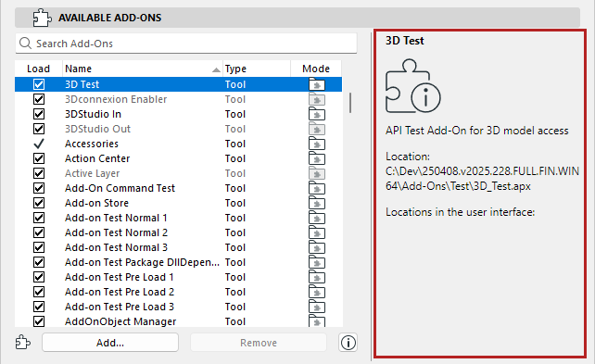Toggle the Load checkbox for Add-On Command Test
This screenshot has width=595, height=364.
(x=39, y=188)
